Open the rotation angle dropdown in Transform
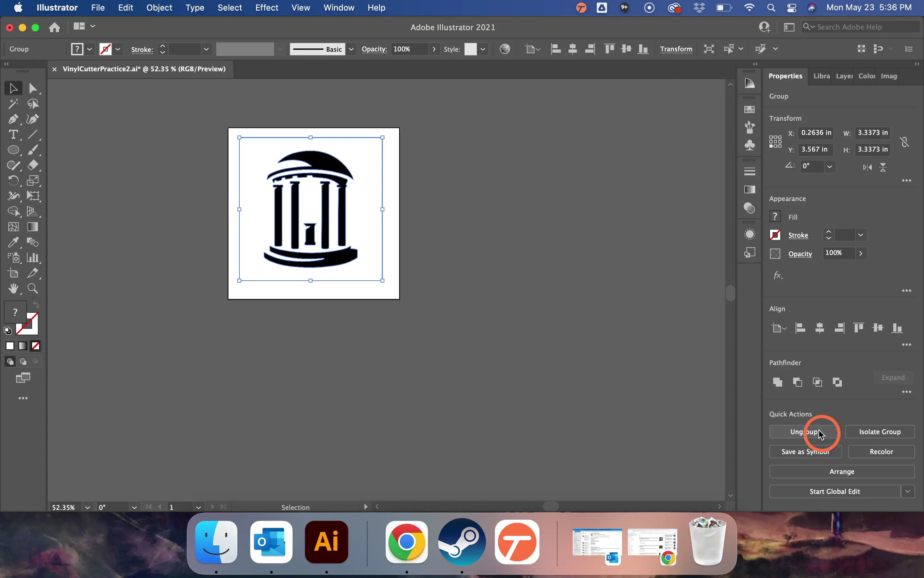This screenshot has height=578, width=924. (829, 166)
